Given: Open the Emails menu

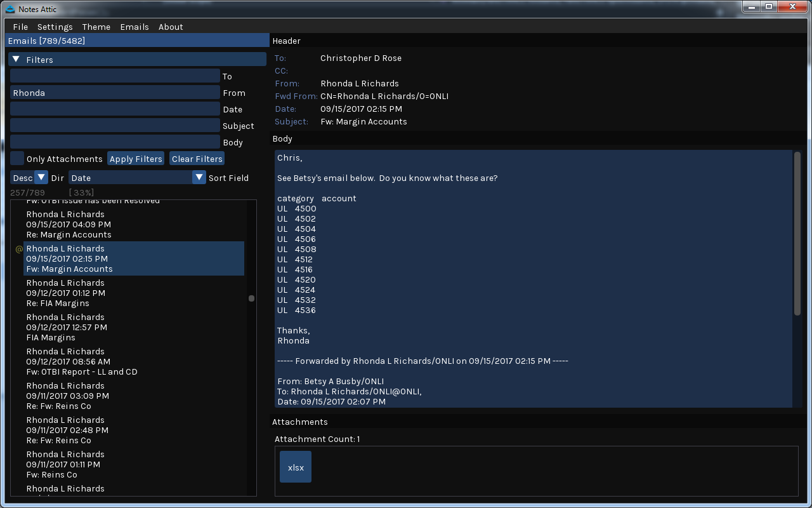Looking at the screenshot, I should 134,27.
